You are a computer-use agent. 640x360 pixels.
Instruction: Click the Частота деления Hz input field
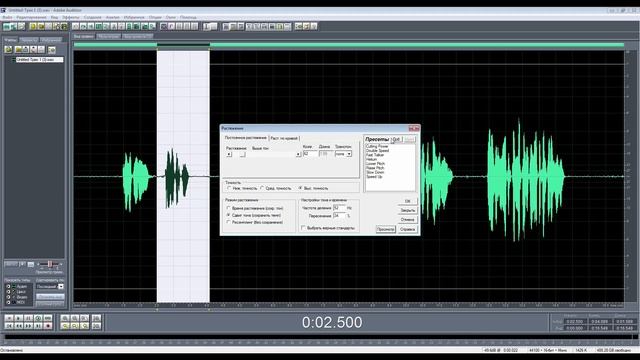(x=339, y=208)
